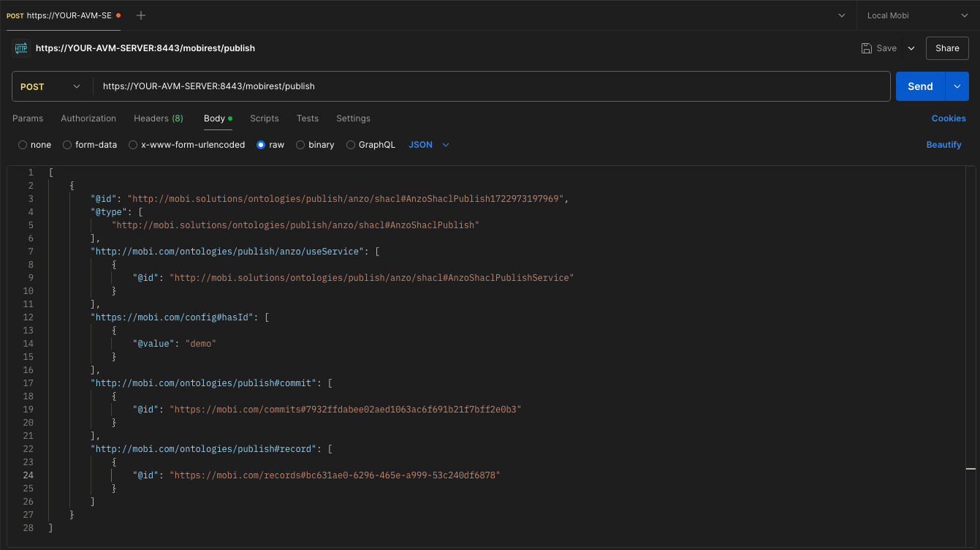Open the Cookies link

click(x=949, y=118)
